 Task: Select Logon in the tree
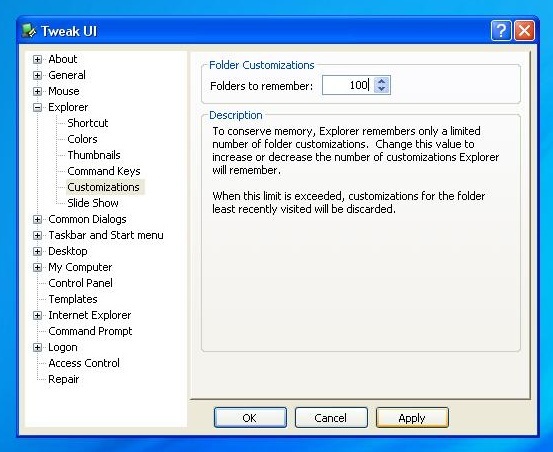63,347
